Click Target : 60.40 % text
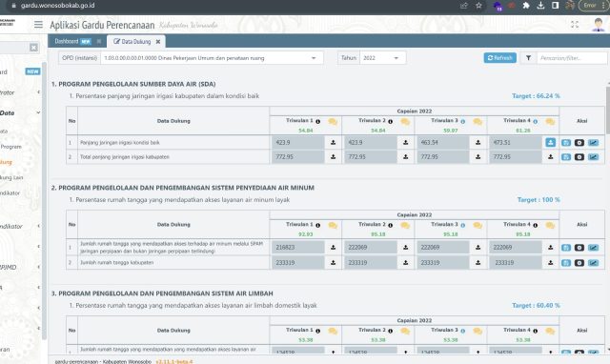Viewport: 610px width, 364px height. tap(536, 306)
